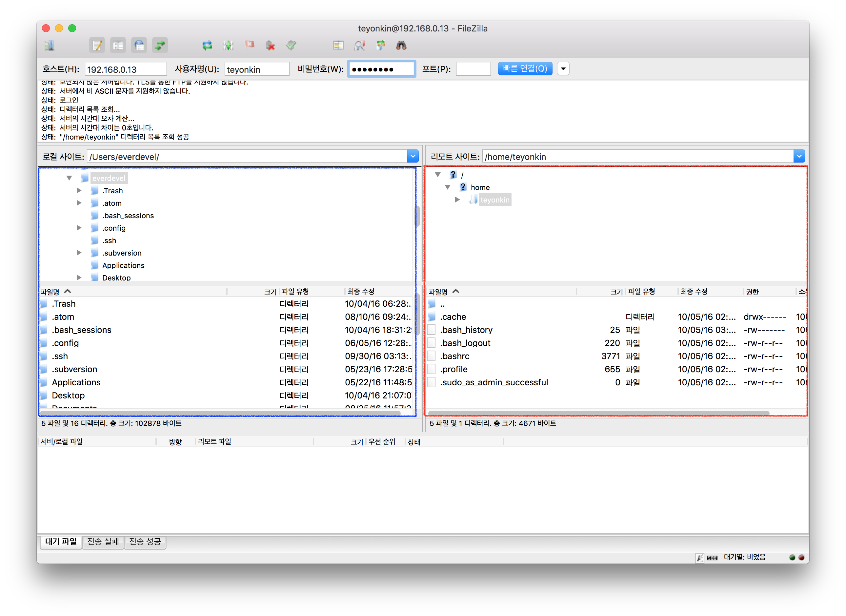The width and height of the screenshot is (846, 616).
Task: Click the speed limit indicator icon
Action: click(x=712, y=558)
